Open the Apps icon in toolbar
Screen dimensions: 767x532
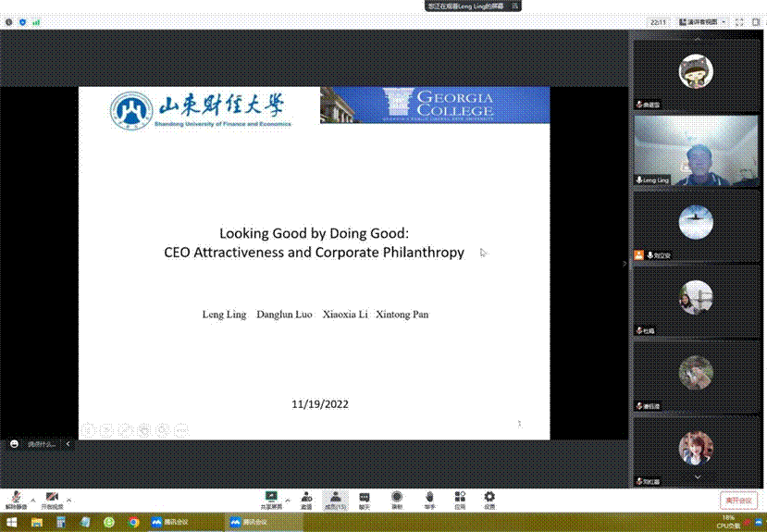tap(460, 498)
